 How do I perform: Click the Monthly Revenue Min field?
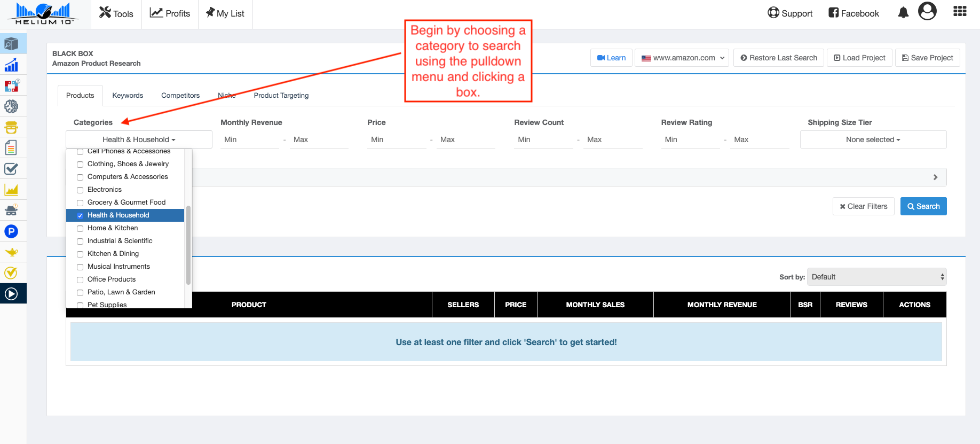coord(250,139)
